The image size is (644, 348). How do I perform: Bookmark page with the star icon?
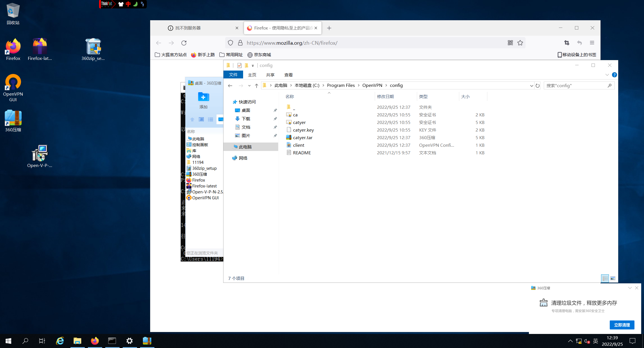(520, 43)
